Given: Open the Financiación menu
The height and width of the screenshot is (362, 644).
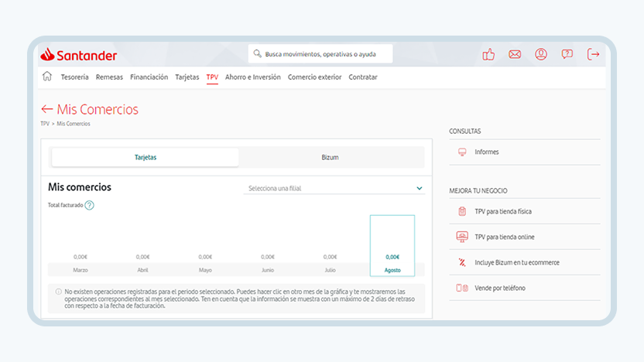Looking at the screenshot, I should (149, 77).
